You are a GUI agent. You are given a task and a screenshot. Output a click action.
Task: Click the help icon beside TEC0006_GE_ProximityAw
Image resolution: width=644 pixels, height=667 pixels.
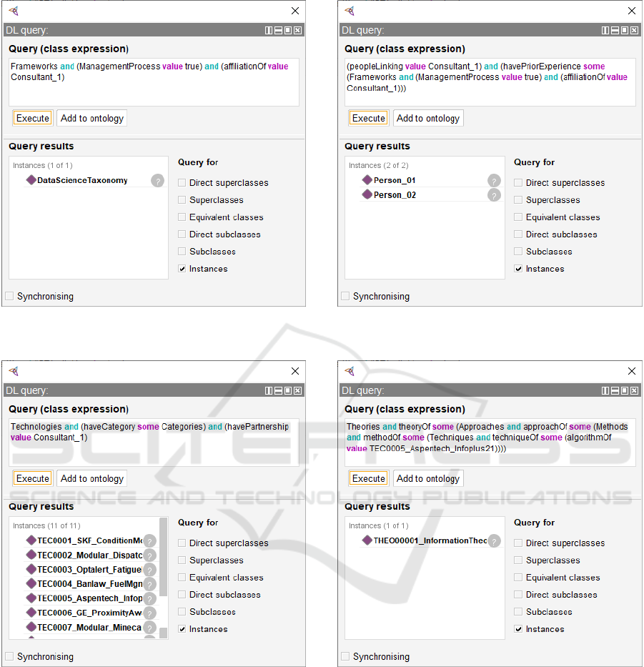149,613
